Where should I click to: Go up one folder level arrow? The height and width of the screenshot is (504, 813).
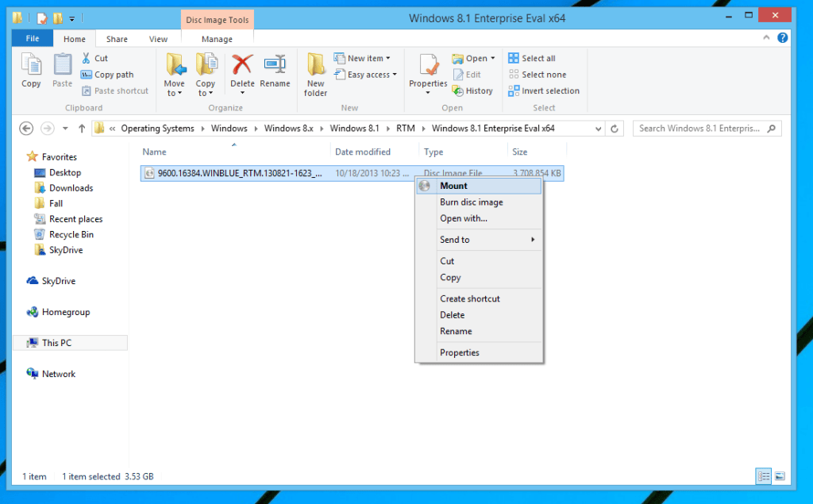[82, 128]
